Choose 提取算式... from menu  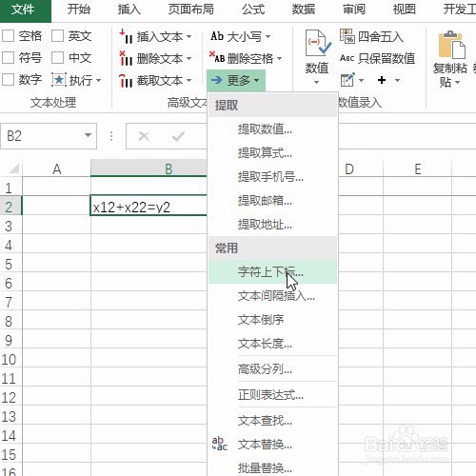272,153
